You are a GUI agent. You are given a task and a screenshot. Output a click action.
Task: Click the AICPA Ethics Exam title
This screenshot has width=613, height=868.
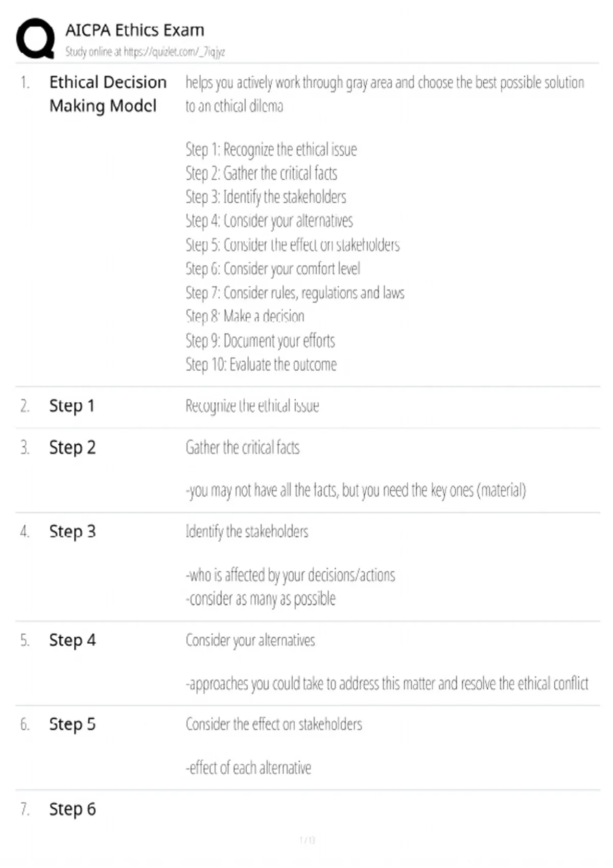click(135, 30)
